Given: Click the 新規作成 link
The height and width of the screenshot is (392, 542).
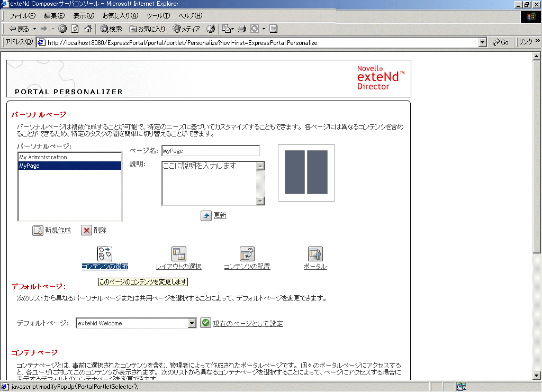Looking at the screenshot, I should [58, 230].
